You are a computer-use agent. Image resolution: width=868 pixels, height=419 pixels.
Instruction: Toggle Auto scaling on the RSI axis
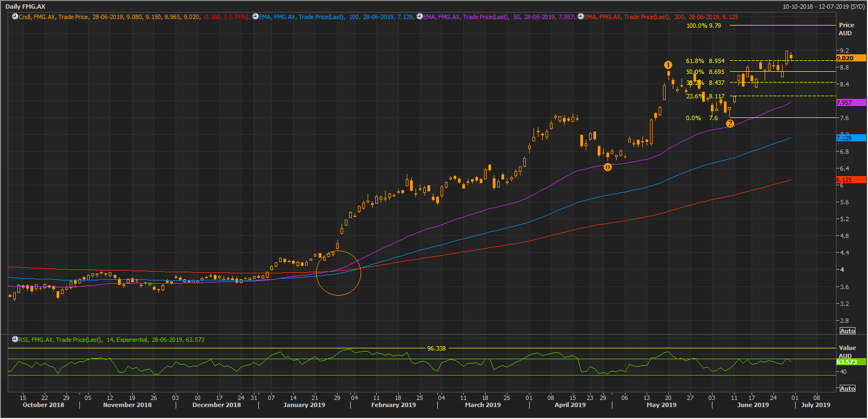coord(847,389)
